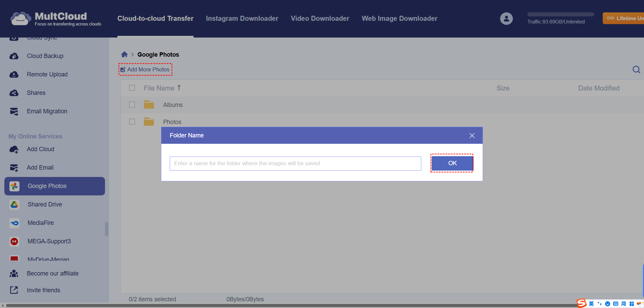Click the sidebar vertical scrollbar

(107, 229)
